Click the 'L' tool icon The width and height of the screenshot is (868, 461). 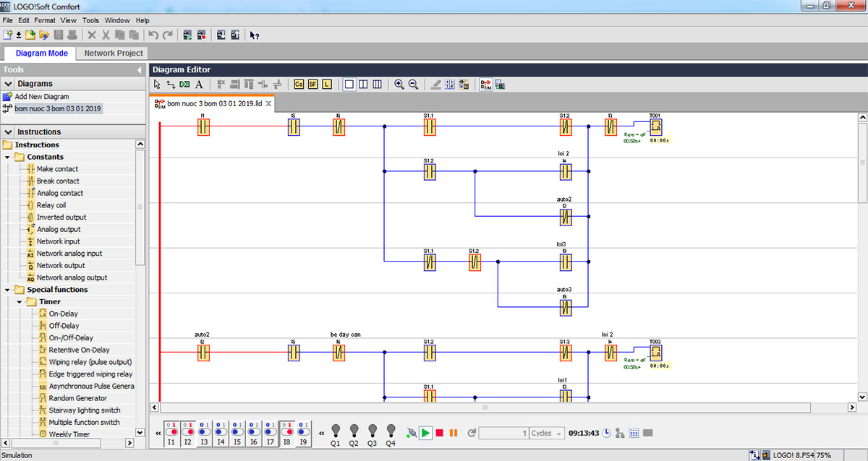pyautogui.click(x=327, y=85)
